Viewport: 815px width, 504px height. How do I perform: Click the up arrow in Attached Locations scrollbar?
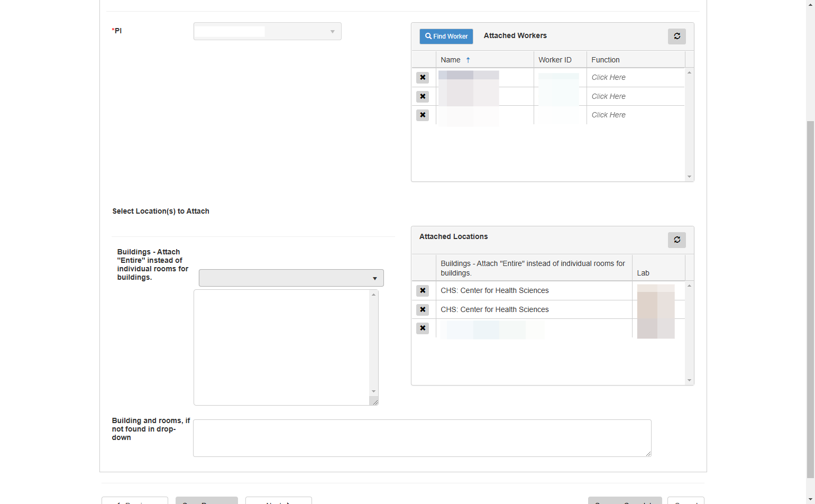pyautogui.click(x=689, y=286)
